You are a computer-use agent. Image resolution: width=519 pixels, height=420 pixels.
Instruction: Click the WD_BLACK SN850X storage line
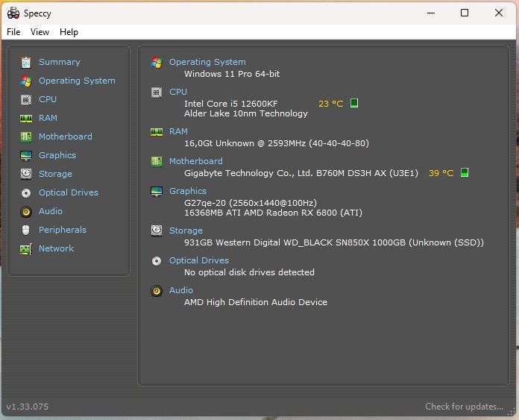pyautogui.click(x=334, y=242)
